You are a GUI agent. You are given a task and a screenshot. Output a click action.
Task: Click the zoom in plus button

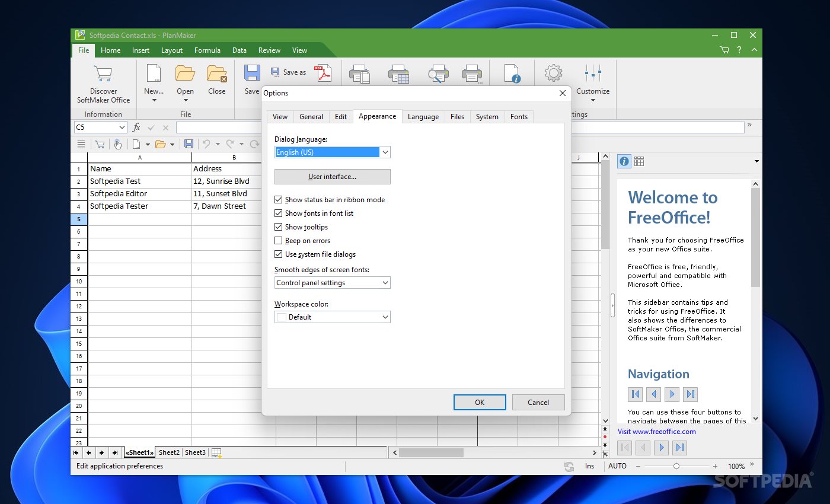pyautogui.click(x=715, y=467)
